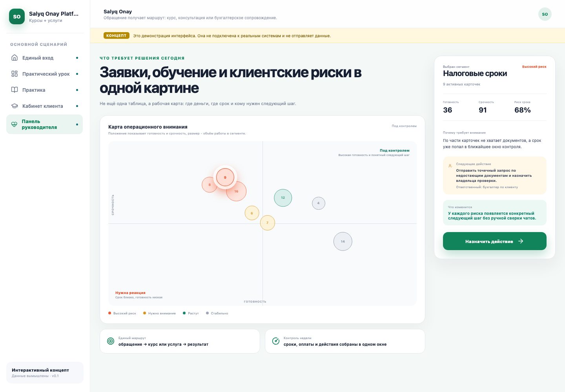The image size is (565, 392).
Task: Select the green bubble labeled 12
Action: click(283, 198)
